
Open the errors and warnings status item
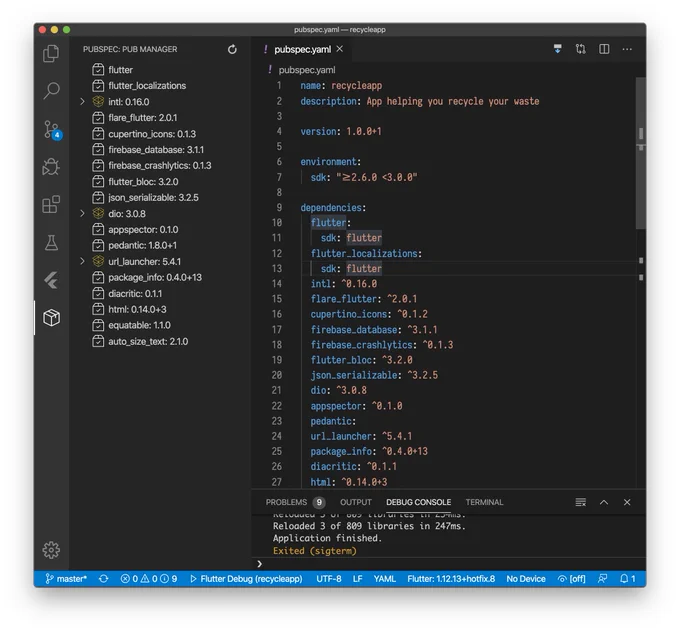pyautogui.click(x=149, y=579)
